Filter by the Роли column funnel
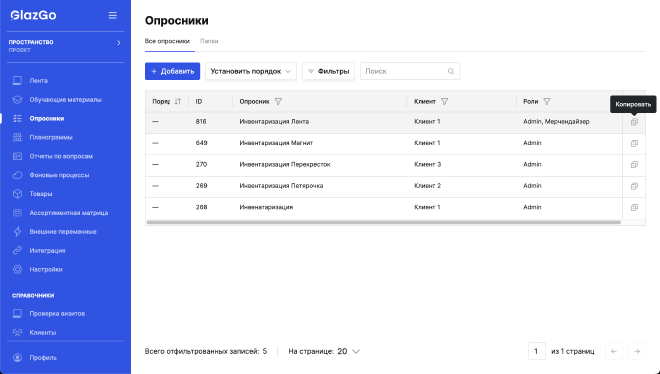The image size is (660, 374). point(547,101)
